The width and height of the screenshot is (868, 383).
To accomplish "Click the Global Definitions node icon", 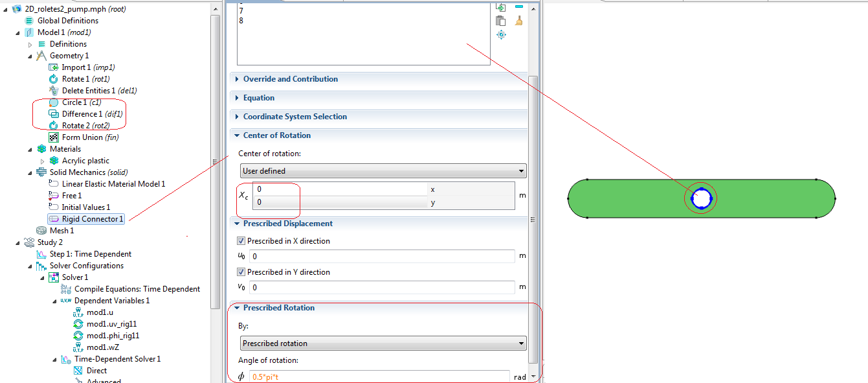I will click(x=30, y=21).
